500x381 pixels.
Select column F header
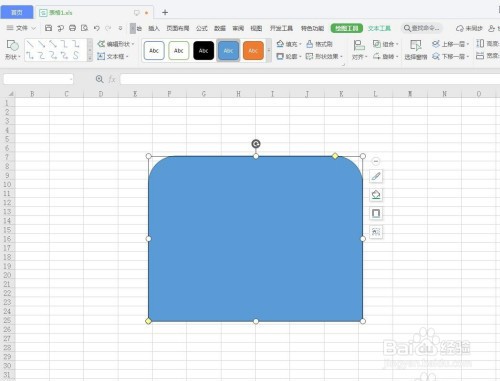169,94
